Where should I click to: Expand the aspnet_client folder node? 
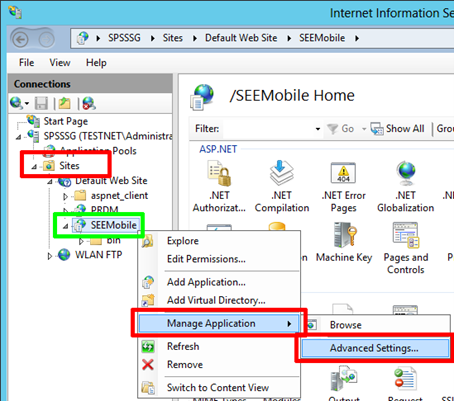tap(66, 196)
